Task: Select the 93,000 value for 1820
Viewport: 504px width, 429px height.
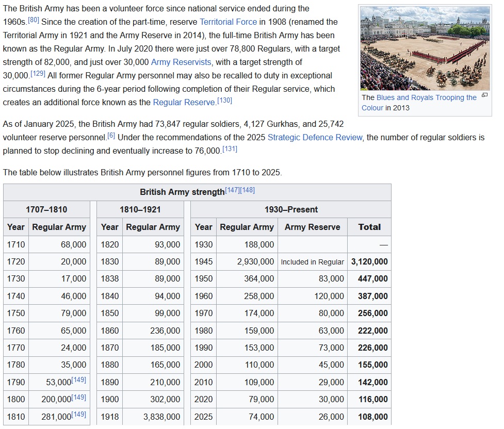Action: pyautogui.click(x=168, y=244)
